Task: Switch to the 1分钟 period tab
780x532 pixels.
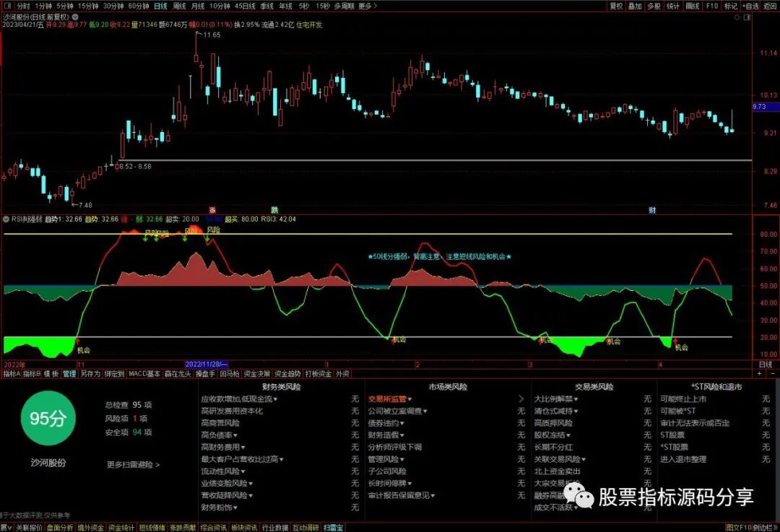Action: (x=43, y=6)
